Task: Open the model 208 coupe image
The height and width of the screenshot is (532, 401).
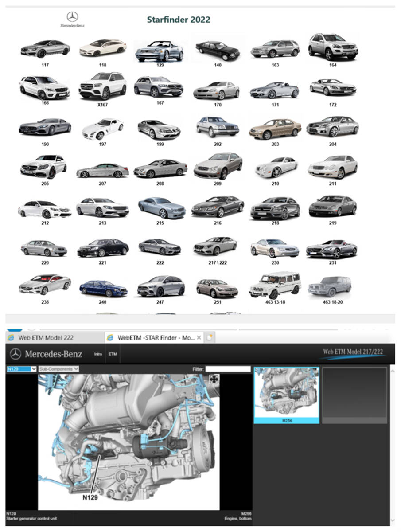Action: (160, 168)
